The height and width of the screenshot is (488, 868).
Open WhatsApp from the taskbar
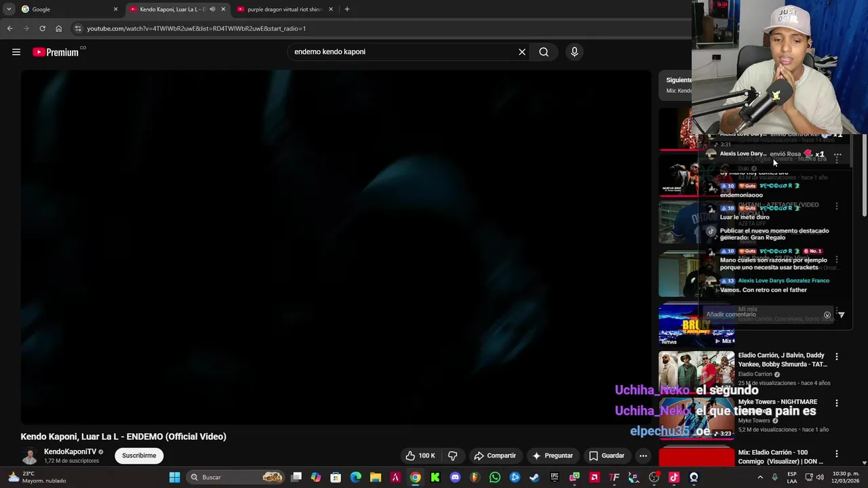[x=495, y=477]
